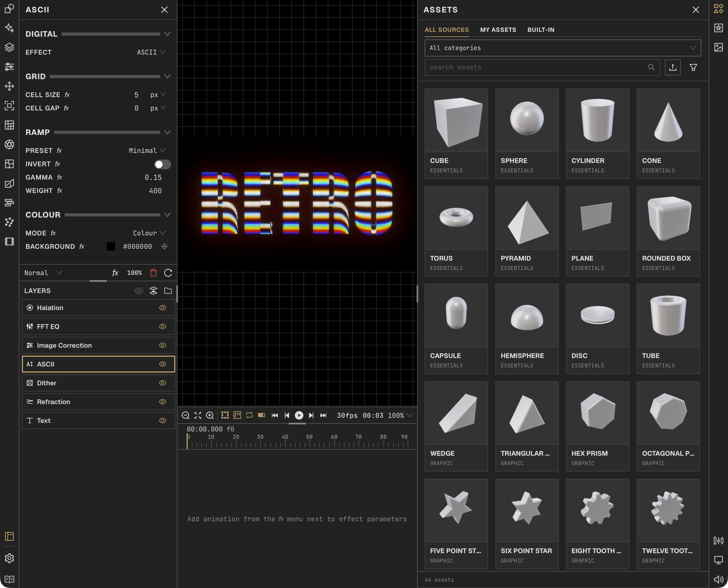Collapse the GRID section chevron
This screenshot has height=588, width=728.
tap(167, 76)
